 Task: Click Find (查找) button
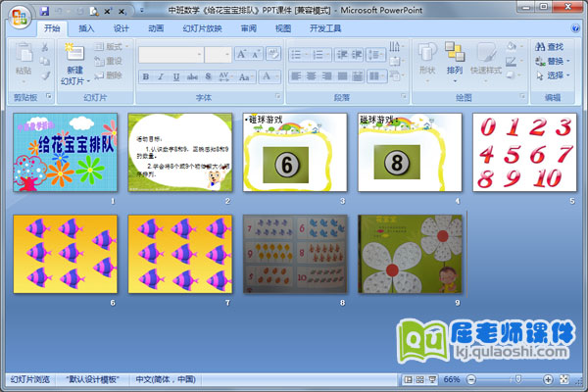tap(550, 47)
